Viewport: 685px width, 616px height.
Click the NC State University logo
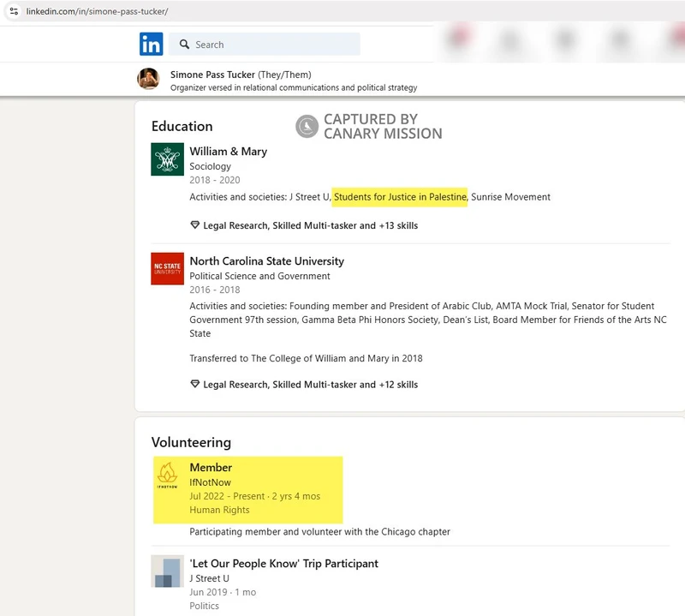(167, 268)
